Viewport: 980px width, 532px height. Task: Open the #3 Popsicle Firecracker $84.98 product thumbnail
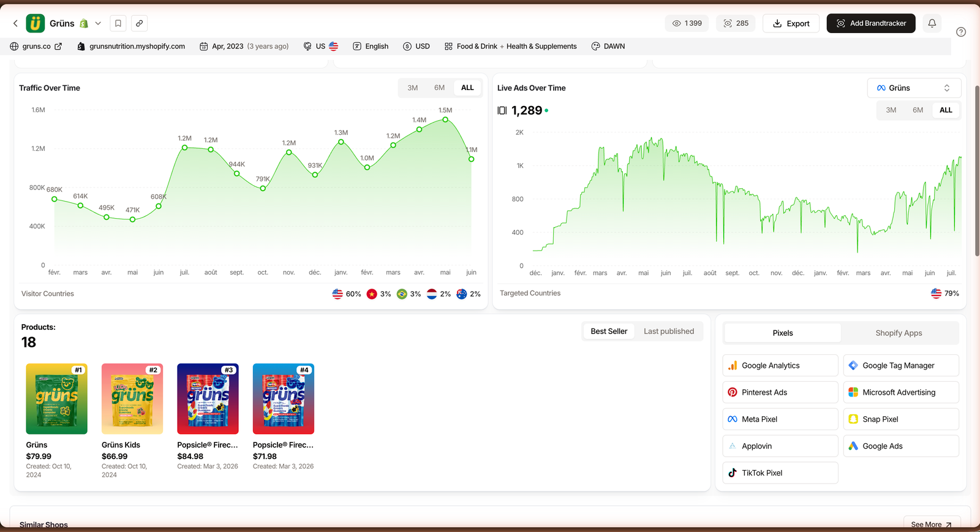(208, 399)
